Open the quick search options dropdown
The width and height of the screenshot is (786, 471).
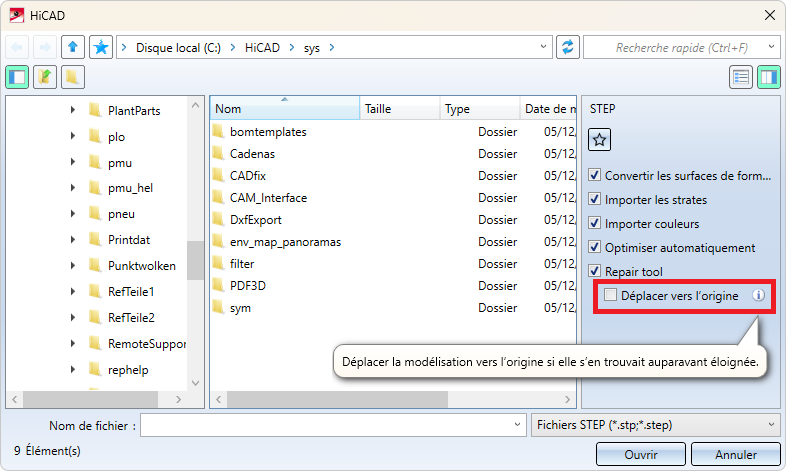pos(771,47)
